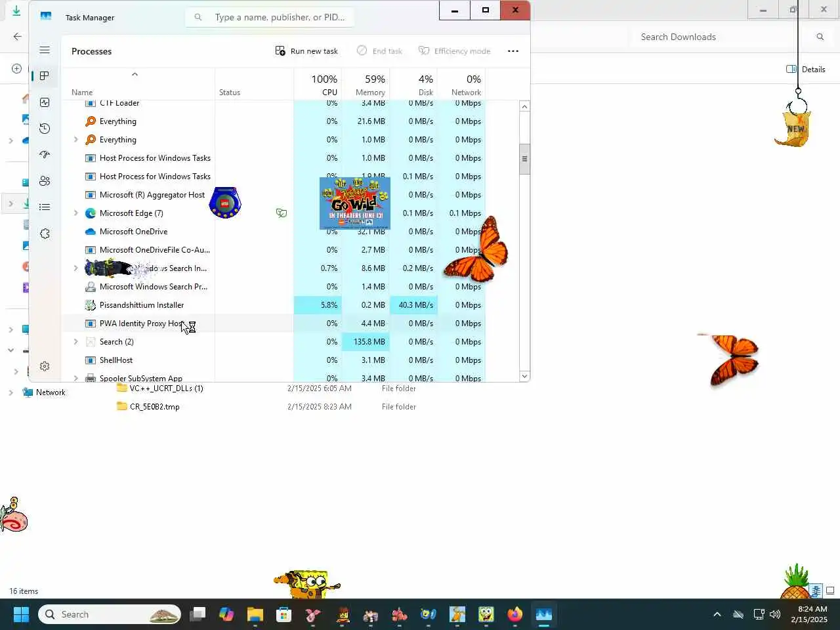Sort processes by Memory column

pos(365,85)
